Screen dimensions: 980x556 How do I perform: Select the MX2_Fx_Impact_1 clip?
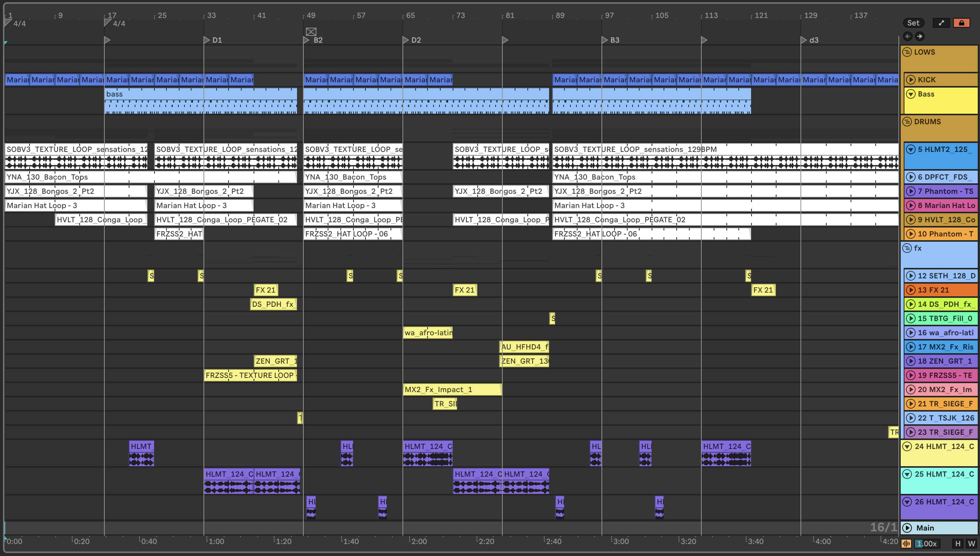pyautogui.click(x=452, y=389)
